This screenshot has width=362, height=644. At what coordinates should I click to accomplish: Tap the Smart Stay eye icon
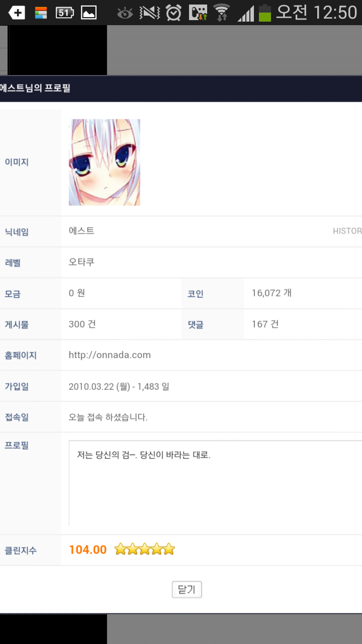125,13
